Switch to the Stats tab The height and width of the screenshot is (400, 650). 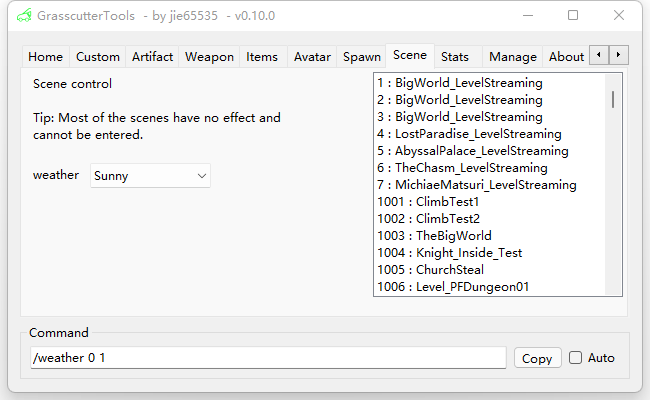click(455, 57)
